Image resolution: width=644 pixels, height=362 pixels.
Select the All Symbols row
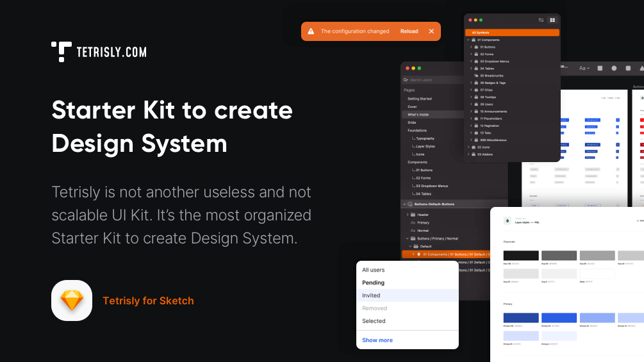512,33
